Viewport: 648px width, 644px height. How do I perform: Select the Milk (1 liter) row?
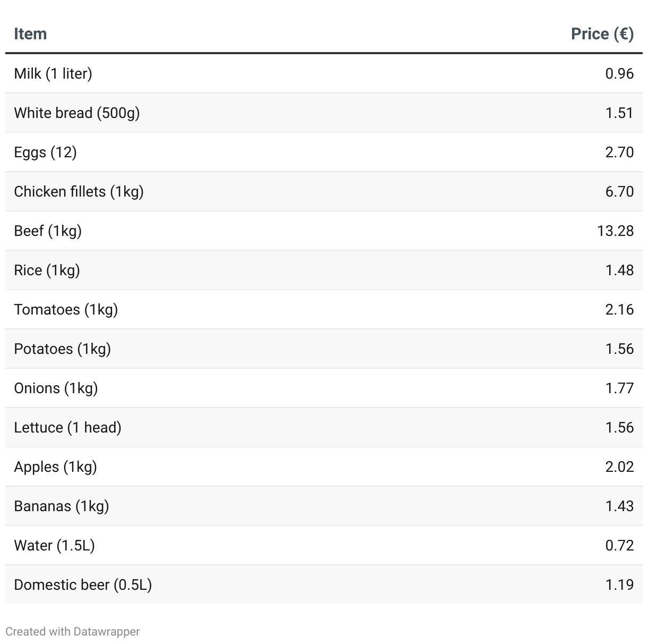pos(53,73)
